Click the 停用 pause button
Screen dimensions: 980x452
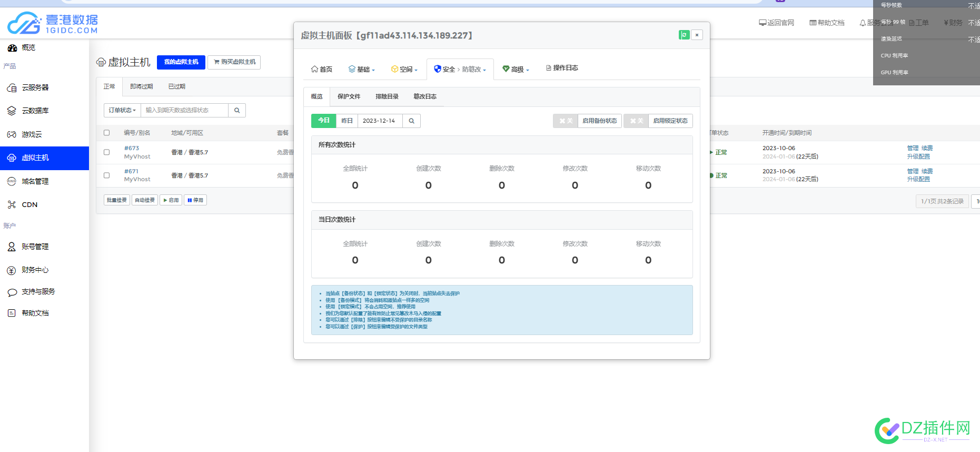click(x=195, y=200)
